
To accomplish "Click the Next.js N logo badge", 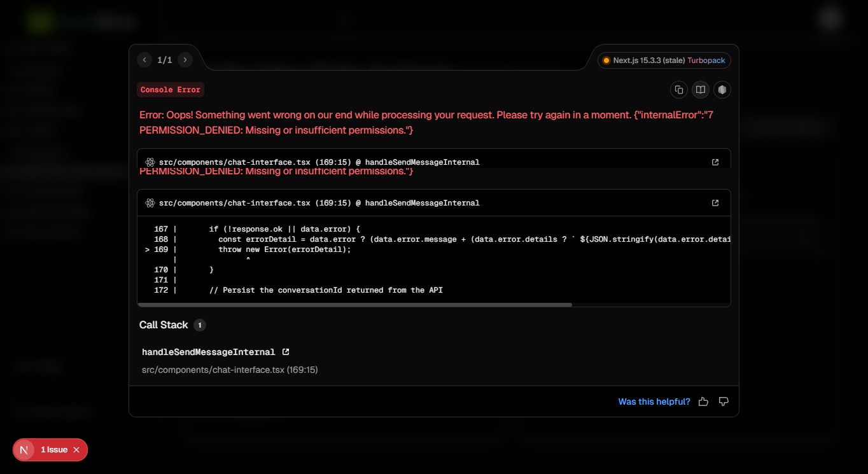I will 24,450.
